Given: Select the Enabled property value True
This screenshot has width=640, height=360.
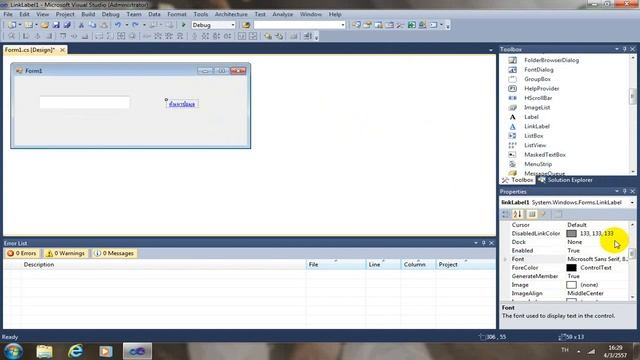Looking at the screenshot, I should (x=573, y=251).
